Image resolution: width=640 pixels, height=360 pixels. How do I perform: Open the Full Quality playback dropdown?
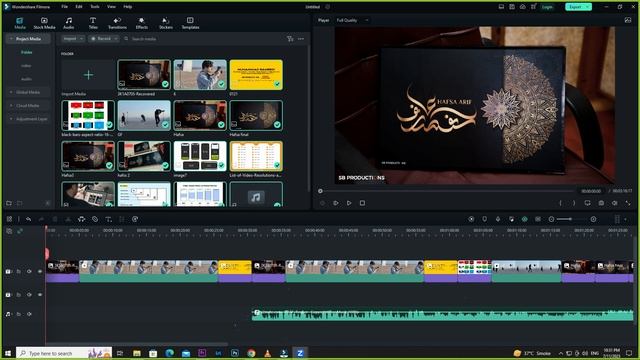[352, 20]
